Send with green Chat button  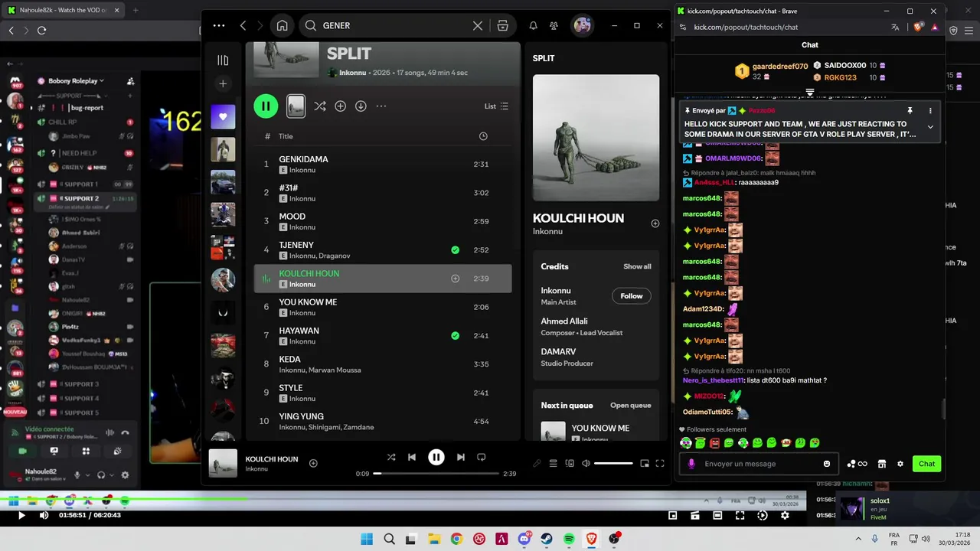point(927,464)
